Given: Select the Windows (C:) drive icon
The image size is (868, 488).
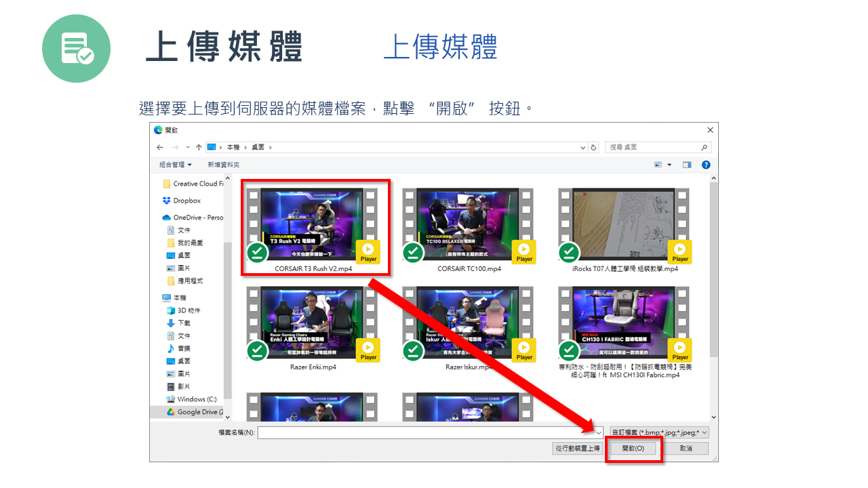Looking at the screenshot, I should point(171,399).
